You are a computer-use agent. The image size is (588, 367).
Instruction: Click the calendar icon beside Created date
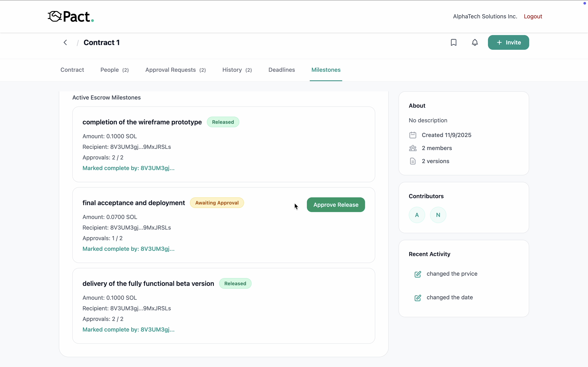pyautogui.click(x=413, y=135)
